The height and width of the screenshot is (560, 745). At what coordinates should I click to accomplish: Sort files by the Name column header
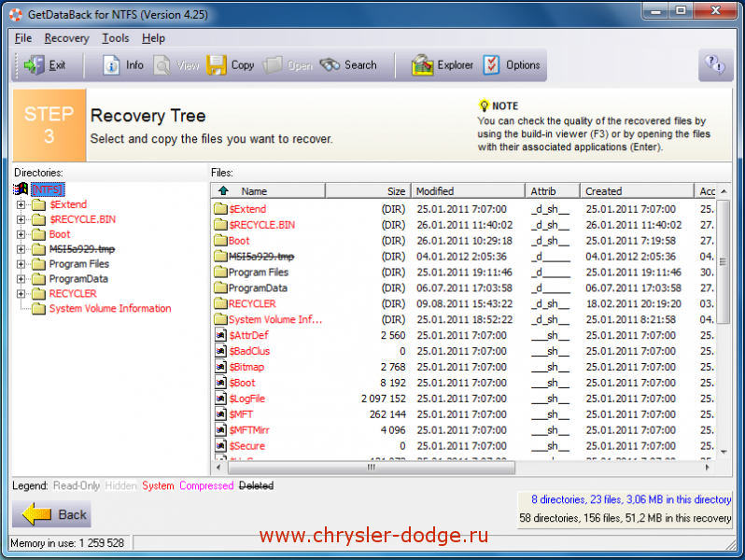[268, 191]
